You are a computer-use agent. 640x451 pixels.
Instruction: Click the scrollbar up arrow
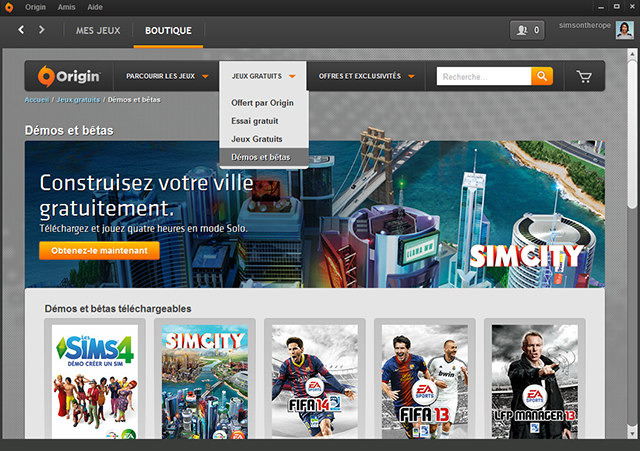click(x=632, y=53)
